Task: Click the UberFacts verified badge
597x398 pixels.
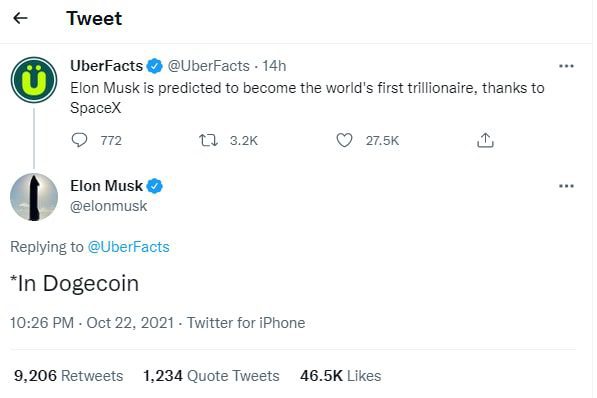Action: (x=155, y=66)
